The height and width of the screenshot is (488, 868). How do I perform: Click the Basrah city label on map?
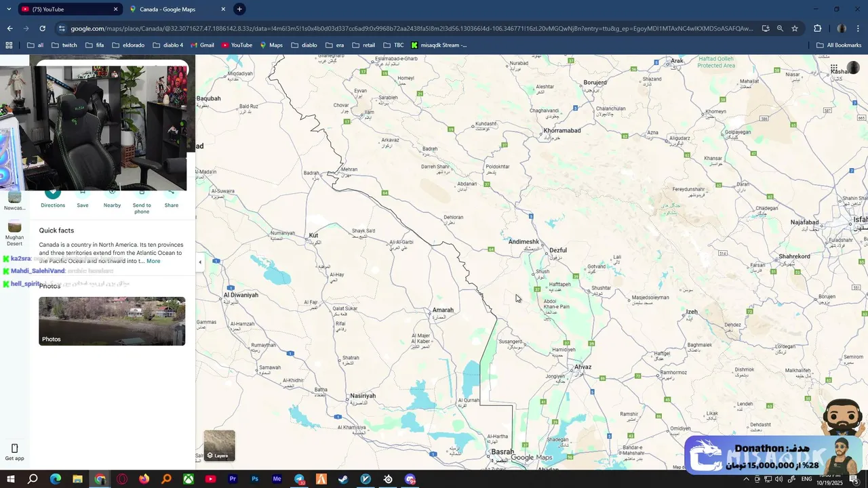(x=502, y=452)
